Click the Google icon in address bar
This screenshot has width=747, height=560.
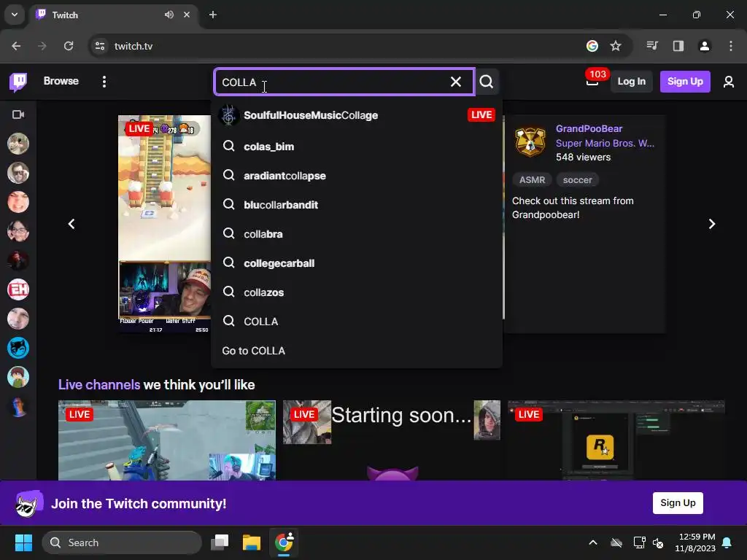tap(592, 46)
